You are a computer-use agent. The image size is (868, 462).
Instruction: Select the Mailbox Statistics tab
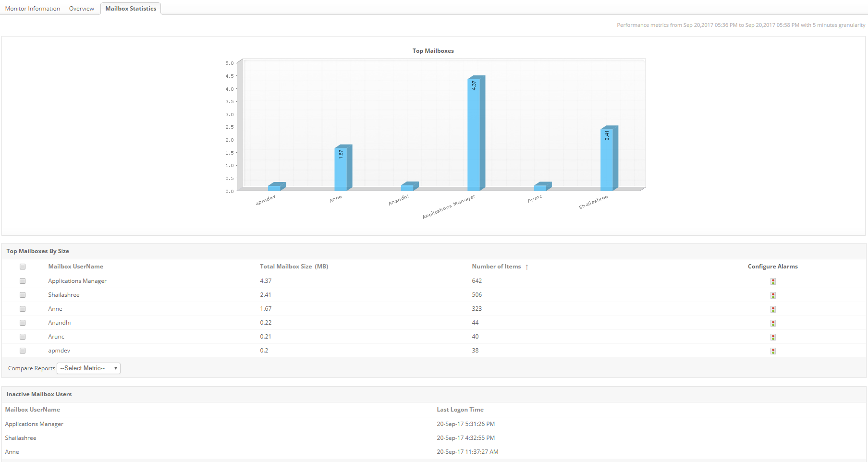[131, 9]
